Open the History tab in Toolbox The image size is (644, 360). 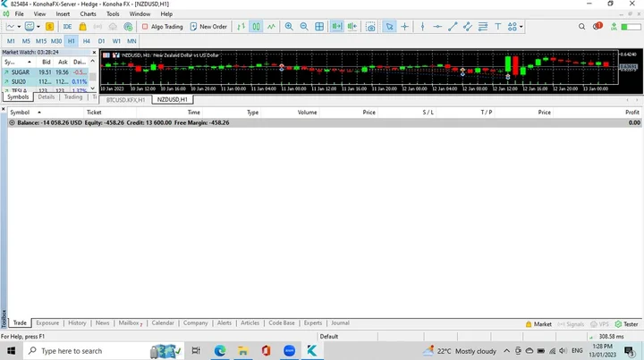pyautogui.click(x=77, y=323)
